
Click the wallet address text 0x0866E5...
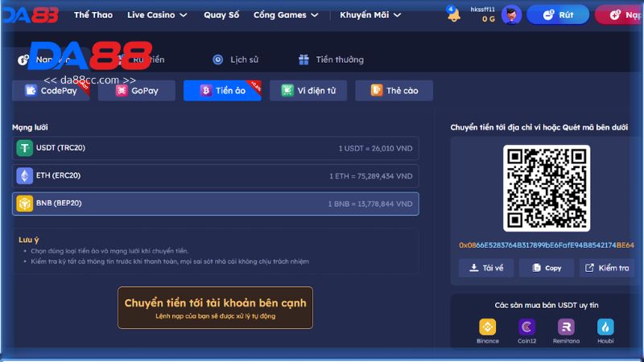(x=547, y=245)
